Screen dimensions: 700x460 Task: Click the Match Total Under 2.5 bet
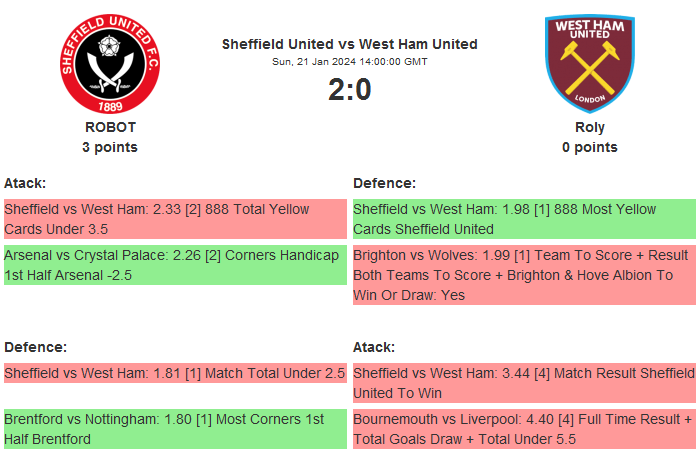175,373
